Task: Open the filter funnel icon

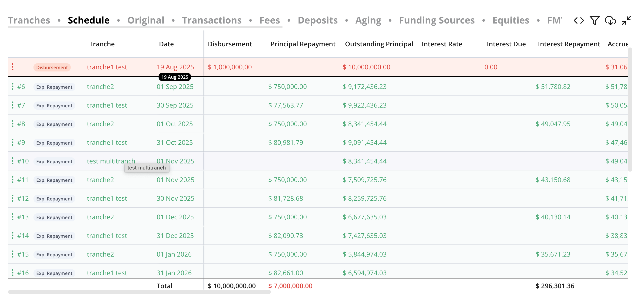Action: (594, 20)
